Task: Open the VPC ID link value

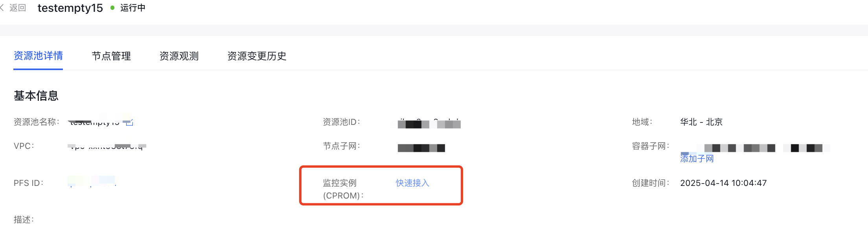Action: coord(107,146)
